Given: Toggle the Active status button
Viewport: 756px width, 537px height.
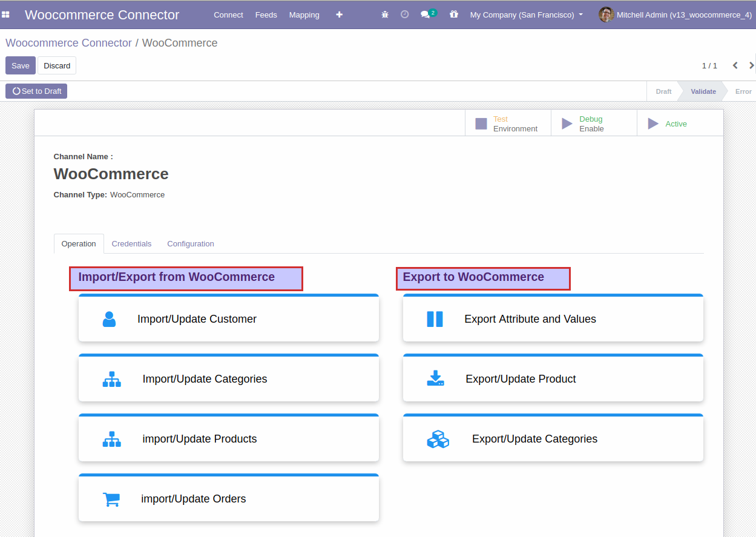Looking at the screenshot, I should click(x=680, y=124).
